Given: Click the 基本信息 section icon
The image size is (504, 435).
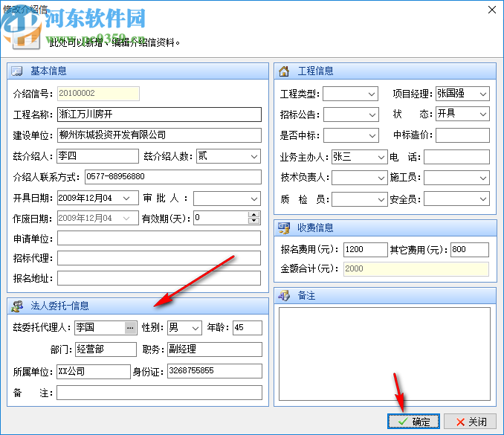Looking at the screenshot, I should 16,71.
